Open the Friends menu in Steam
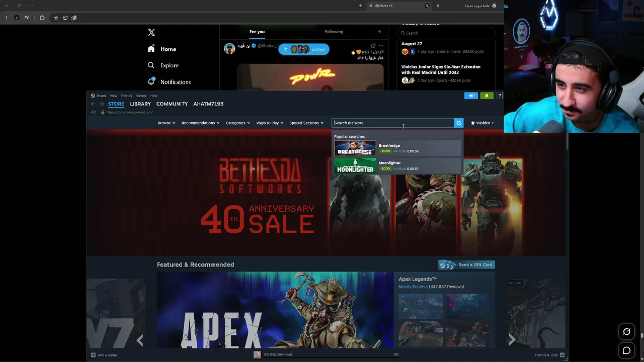The height and width of the screenshot is (362, 644). tap(126, 96)
